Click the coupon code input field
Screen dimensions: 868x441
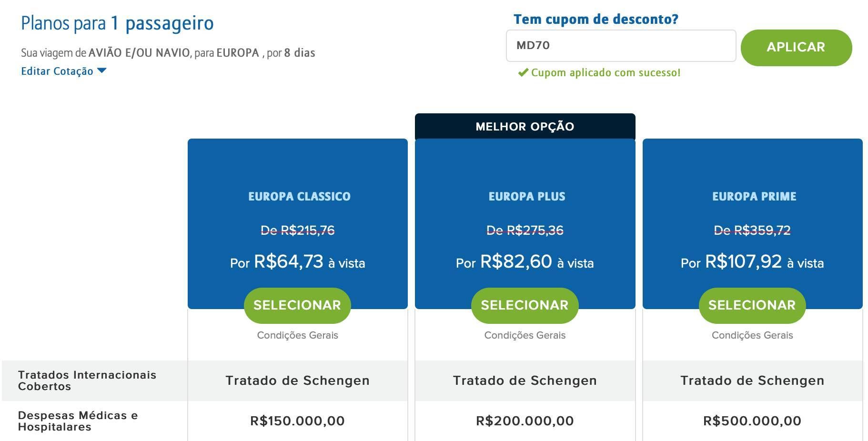621,46
